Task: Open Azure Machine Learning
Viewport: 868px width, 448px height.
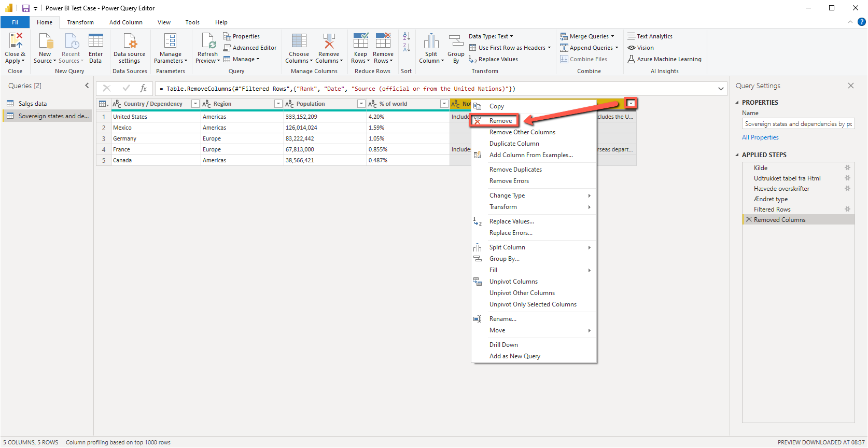Action: click(664, 59)
